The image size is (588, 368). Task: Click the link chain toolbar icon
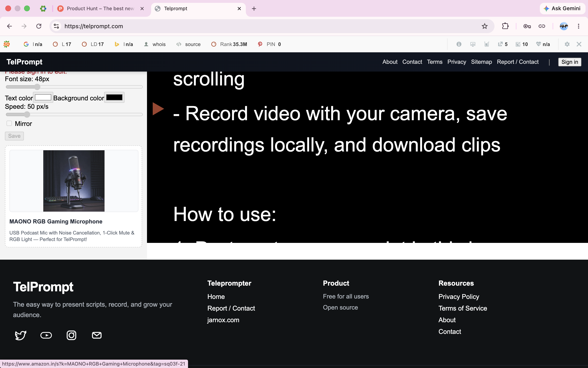(x=542, y=26)
